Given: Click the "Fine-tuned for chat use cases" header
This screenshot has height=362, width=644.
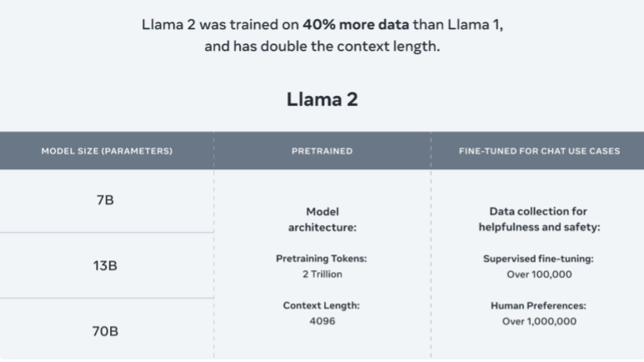Looking at the screenshot, I should coord(537,151).
